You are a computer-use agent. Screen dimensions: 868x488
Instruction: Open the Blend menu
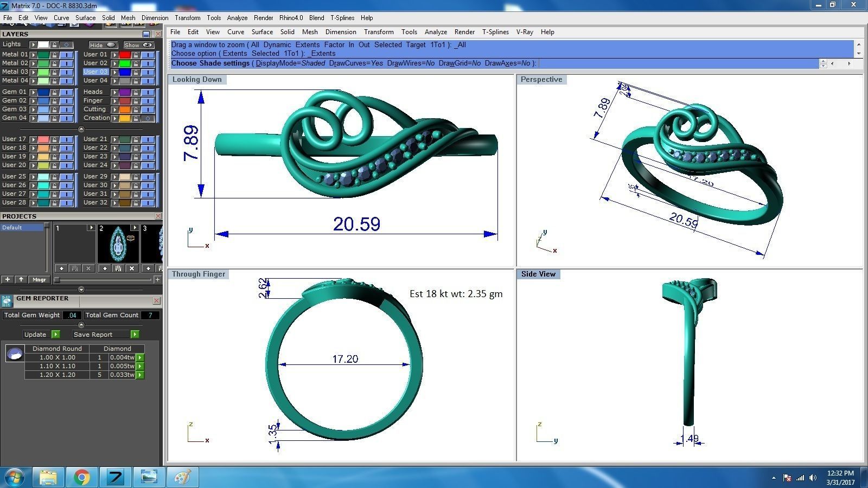click(x=317, y=18)
